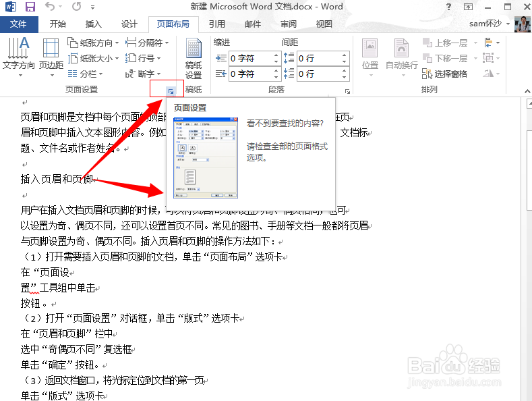Decrease spacing after with down spinner
Image resolution: width=532 pixels, height=401 pixels.
coord(345,78)
